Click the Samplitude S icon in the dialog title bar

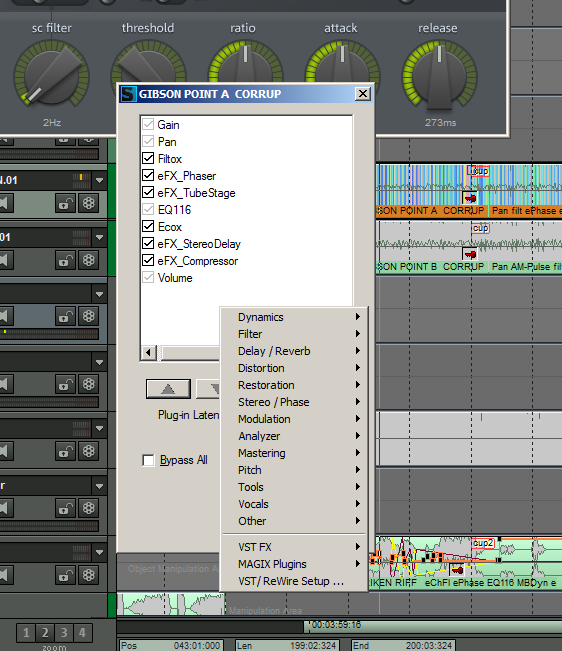click(128, 94)
